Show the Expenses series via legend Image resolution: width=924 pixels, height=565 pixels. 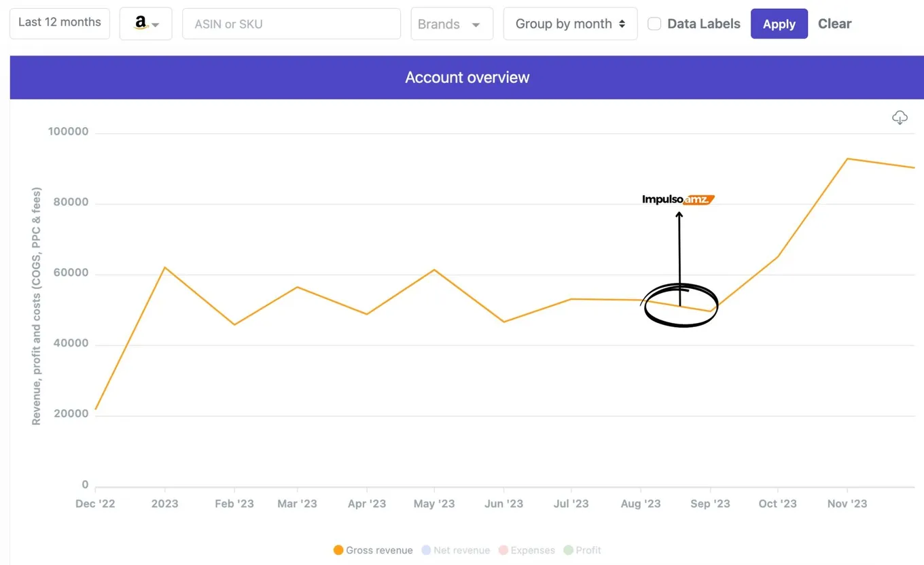coord(527,550)
